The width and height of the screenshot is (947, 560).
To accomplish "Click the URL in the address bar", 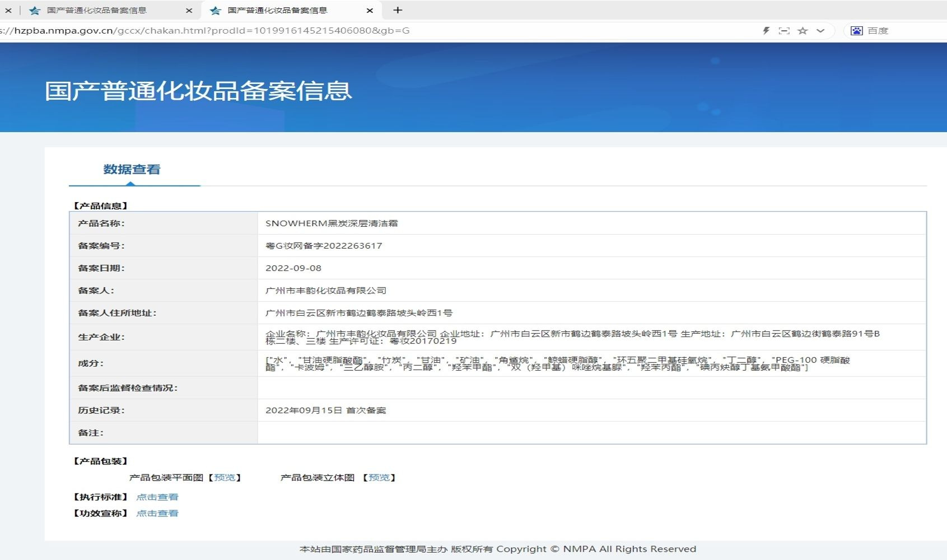I will (x=205, y=30).
